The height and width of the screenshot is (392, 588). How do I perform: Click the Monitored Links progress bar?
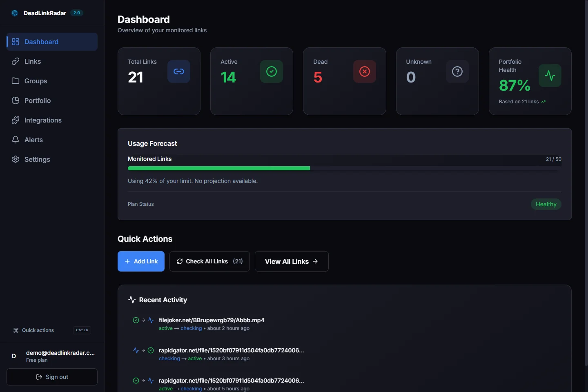coord(344,168)
